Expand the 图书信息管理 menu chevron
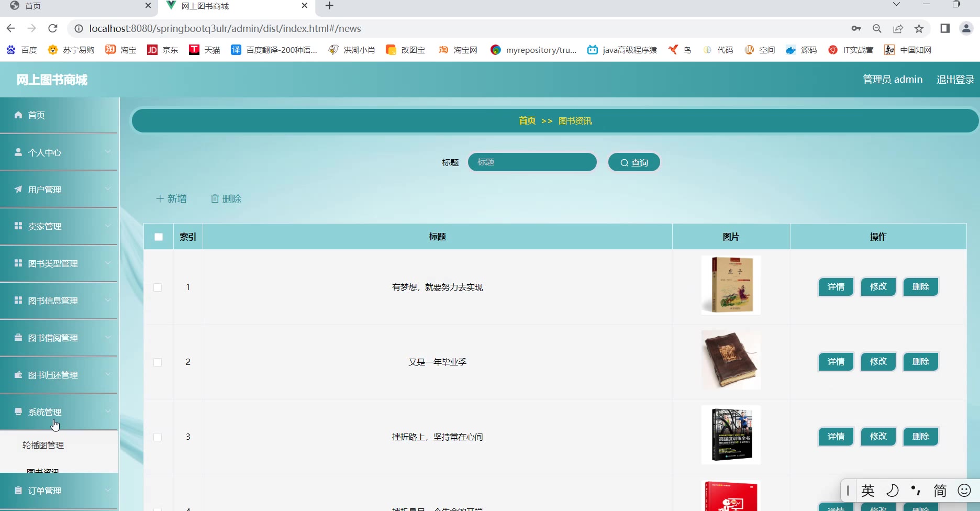The width and height of the screenshot is (980, 511). (108, 300)
